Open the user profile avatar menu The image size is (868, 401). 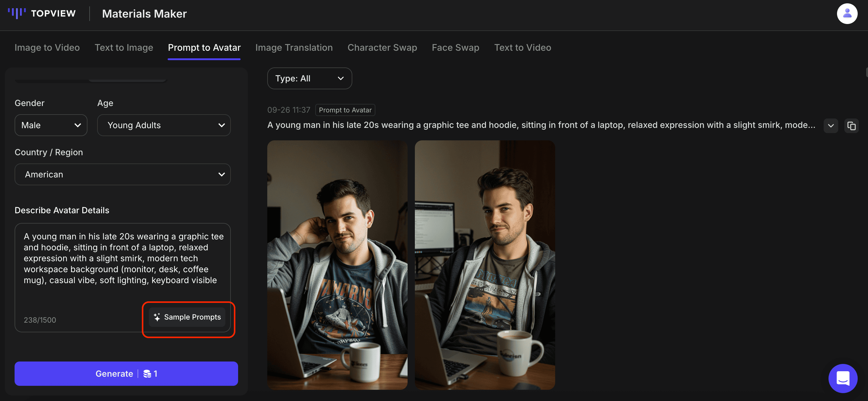pos(847,13)
